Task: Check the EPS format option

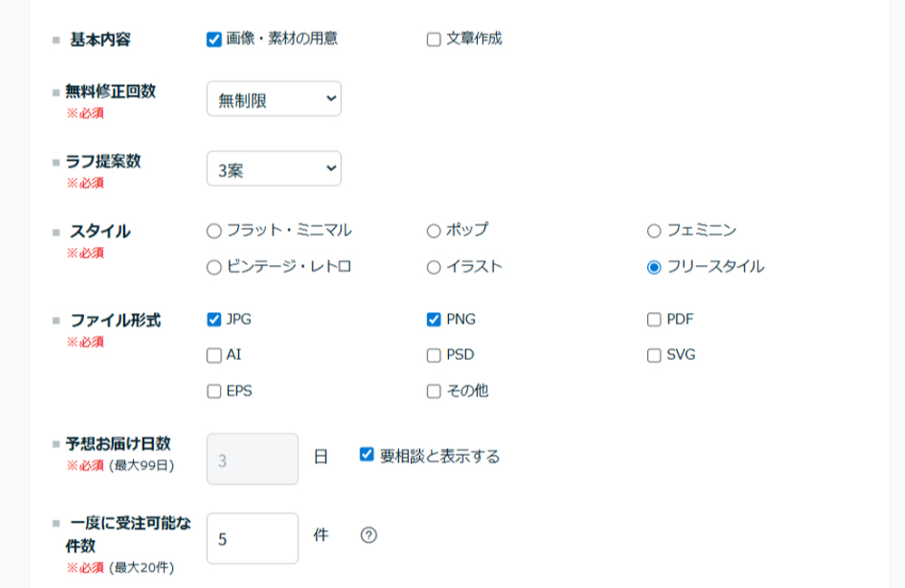Action: 214,392
